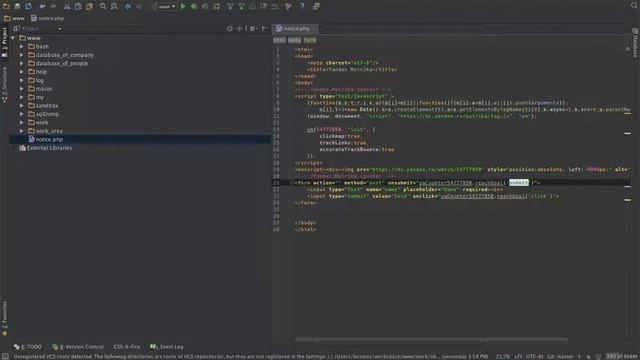640x360 pixels.
Task: Expand the work_area folder
Action: (x=22, y=131)
